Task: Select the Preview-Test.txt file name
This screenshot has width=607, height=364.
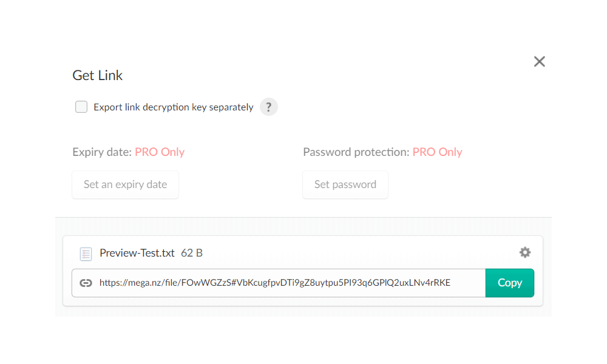Action: [137, 253]
